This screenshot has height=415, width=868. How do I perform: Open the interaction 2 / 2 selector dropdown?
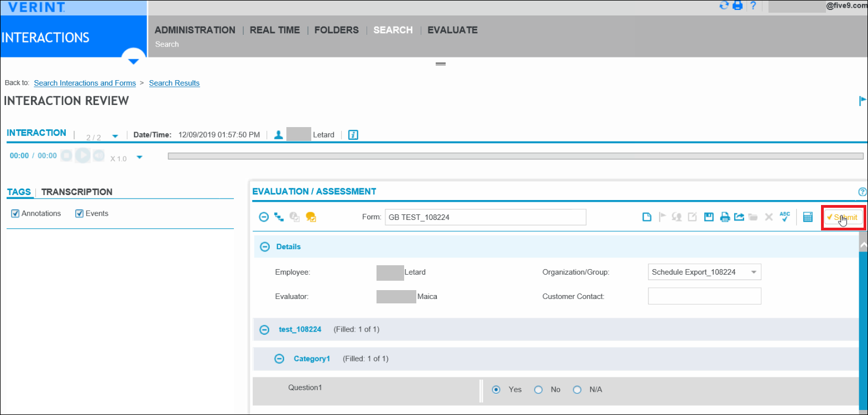pos(115,136)
